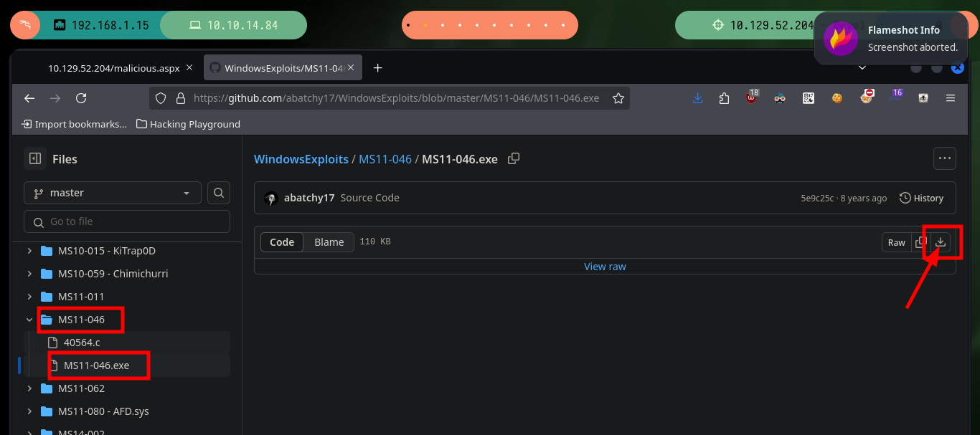Expand the MS11-011 folder chevron
This screenshot has width=980, height=435.
click(x=29, y=297)
